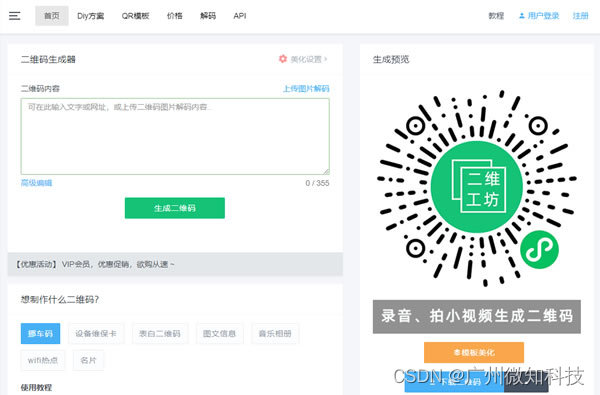
Task: Click the 二维码生成器 panel title
Action: 48,59
